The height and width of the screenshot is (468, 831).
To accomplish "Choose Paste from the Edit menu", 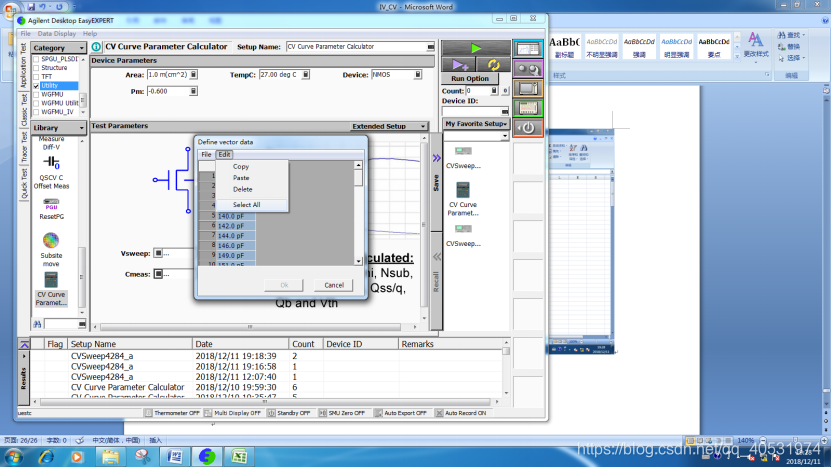I will pos(241,178).
